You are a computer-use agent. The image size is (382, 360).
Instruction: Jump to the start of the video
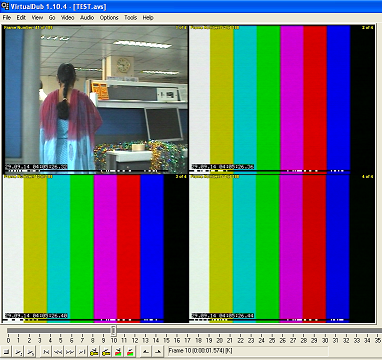coord(46,351)
